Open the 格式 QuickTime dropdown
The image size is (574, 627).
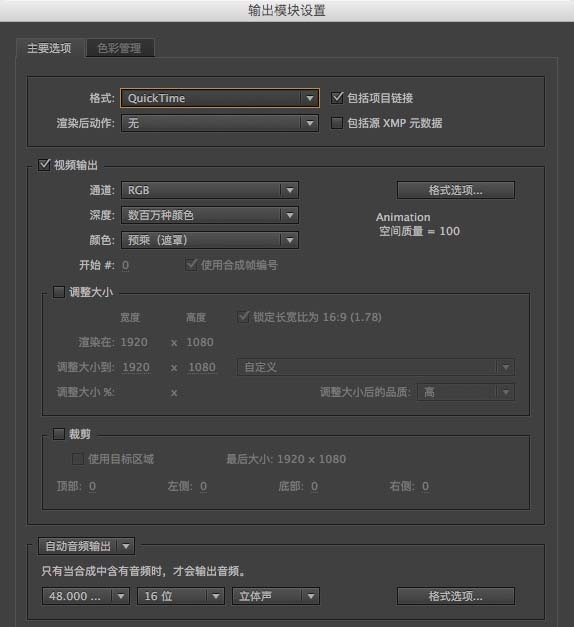[x=220, y=98]
